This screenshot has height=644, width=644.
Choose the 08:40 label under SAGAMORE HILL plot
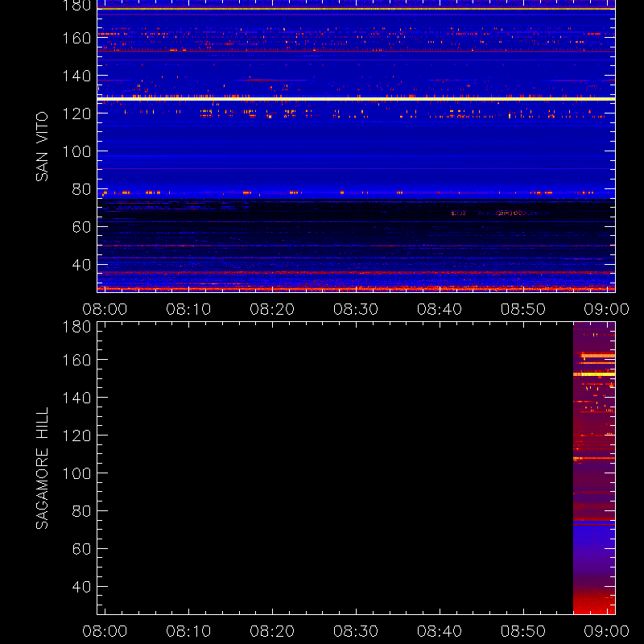pos(440,631)
